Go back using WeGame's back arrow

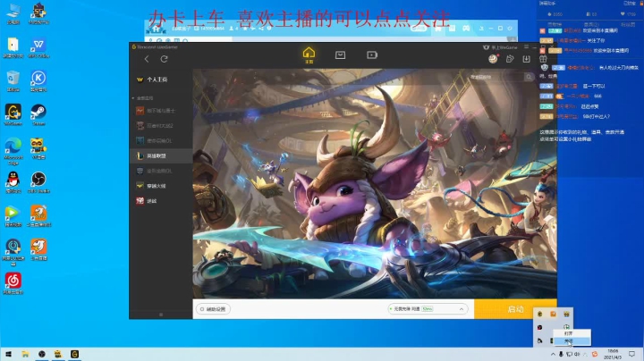[147, 59]
